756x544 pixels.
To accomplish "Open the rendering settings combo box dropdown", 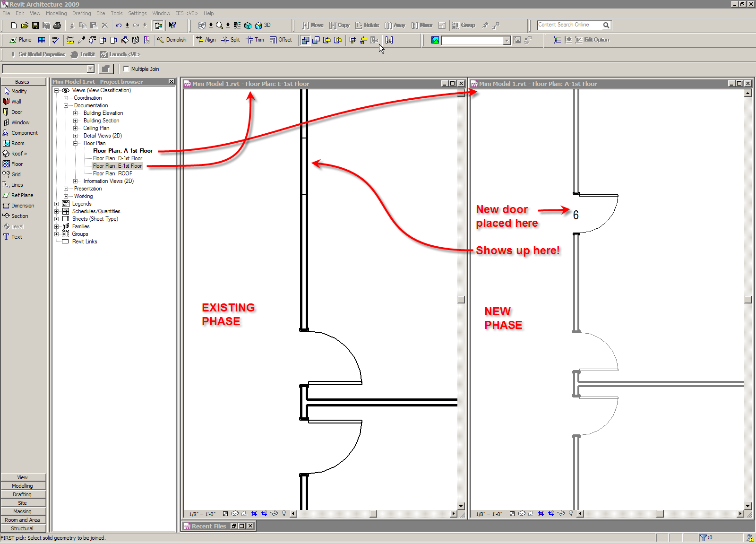I will coord(507,41).
